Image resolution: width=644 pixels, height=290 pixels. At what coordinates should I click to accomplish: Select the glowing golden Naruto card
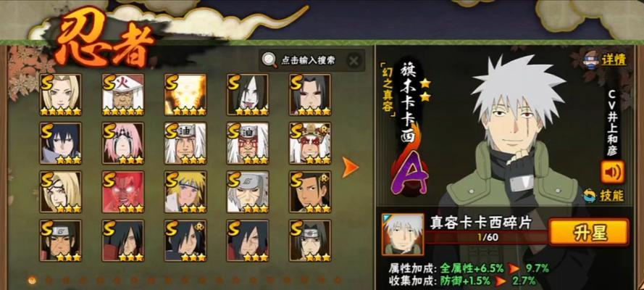(x=185, y=95)
